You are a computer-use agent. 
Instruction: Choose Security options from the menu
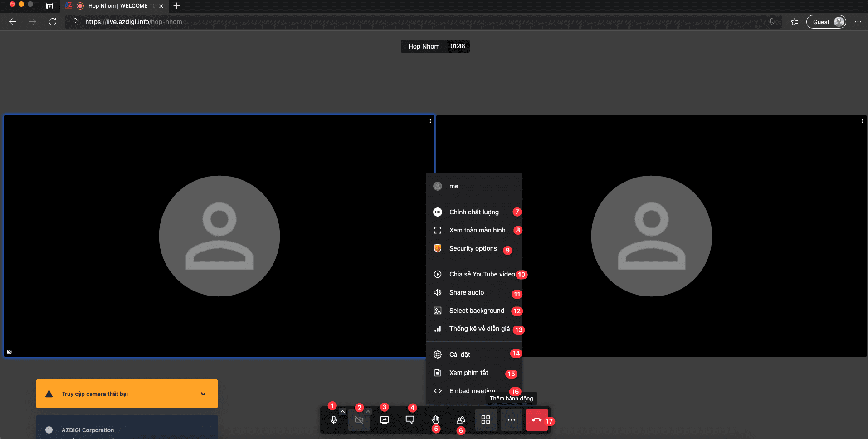point(473,248)
